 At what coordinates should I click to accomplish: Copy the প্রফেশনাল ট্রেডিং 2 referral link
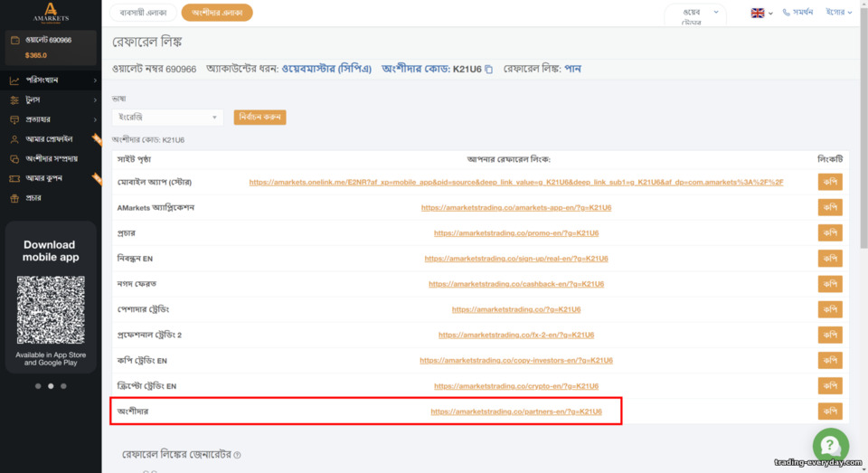coord(830,336)
